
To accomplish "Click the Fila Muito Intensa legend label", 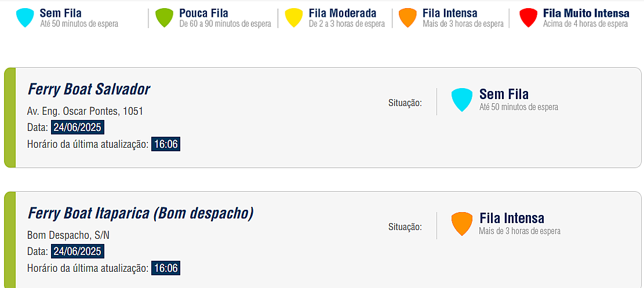I will click(586, 13).
